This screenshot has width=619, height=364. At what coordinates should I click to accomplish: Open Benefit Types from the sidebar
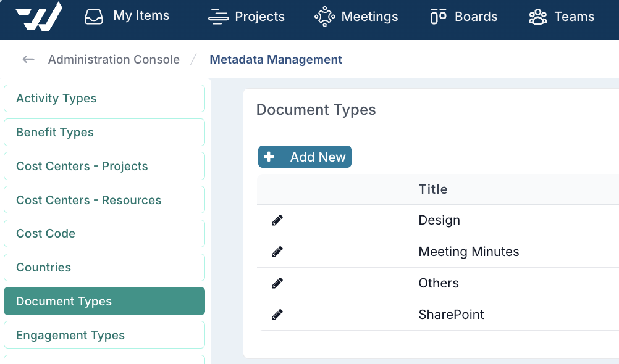coord(104,133)
